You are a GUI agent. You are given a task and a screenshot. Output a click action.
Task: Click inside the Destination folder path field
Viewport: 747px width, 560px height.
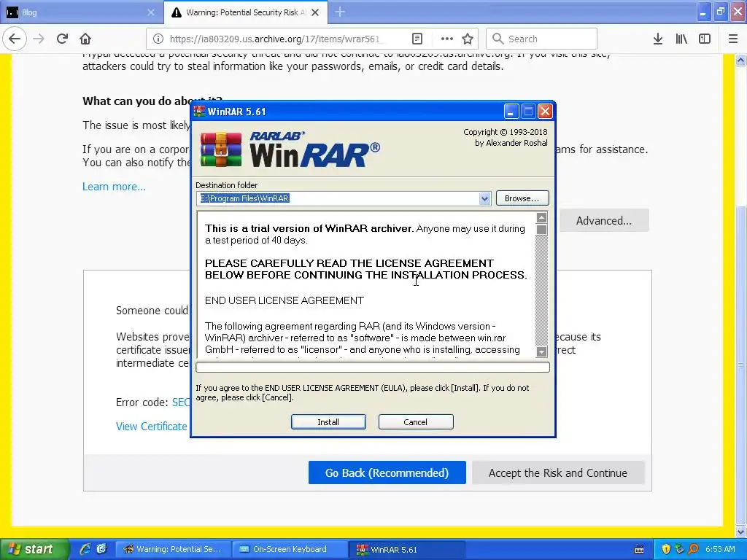point(337,198)
